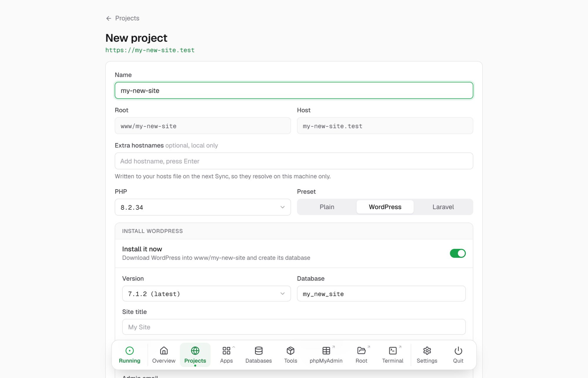Select the Laravel preset
588x378 pixels.
[x=443, y=207]
